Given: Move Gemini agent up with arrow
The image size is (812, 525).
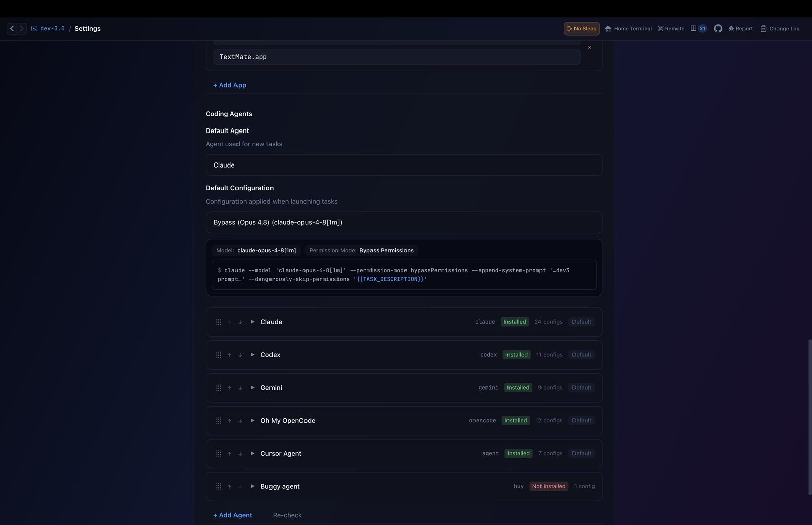Looking at the screenshot, I should point(229,388).
